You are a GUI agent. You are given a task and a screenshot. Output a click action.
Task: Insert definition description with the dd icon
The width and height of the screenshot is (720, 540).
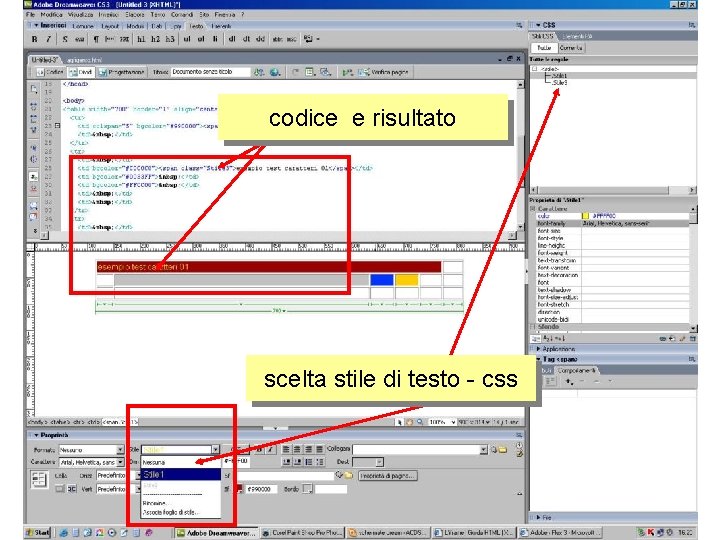point(260,39)
